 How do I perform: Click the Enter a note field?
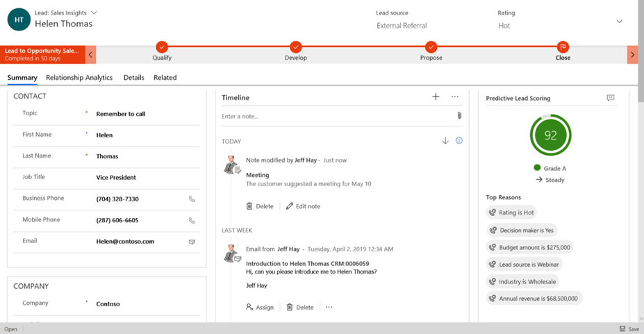click(x=337, y=116)
